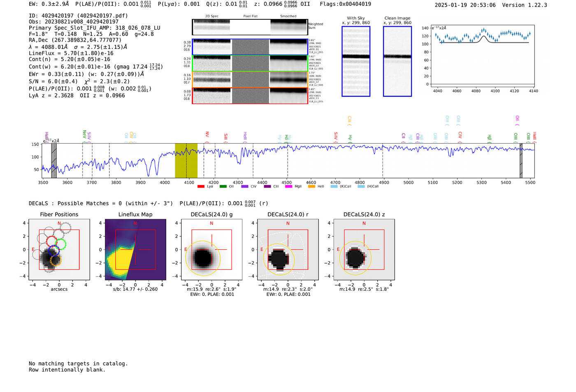Click the orange dashed fiber circle
576x392 pixels.
click(56, 260)
